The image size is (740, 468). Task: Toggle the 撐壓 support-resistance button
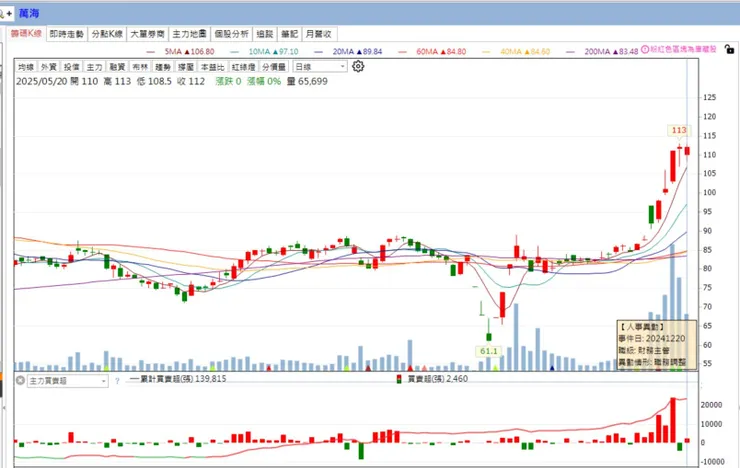185,67
